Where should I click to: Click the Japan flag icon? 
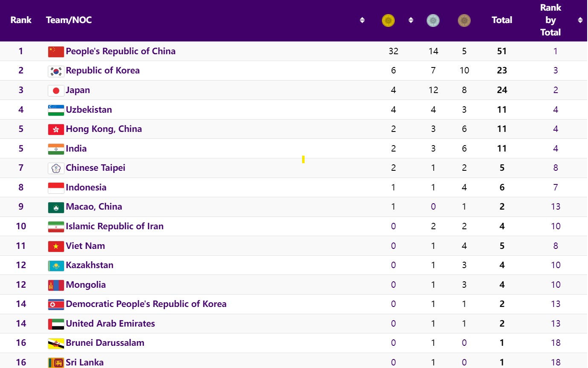click(56, 91)
